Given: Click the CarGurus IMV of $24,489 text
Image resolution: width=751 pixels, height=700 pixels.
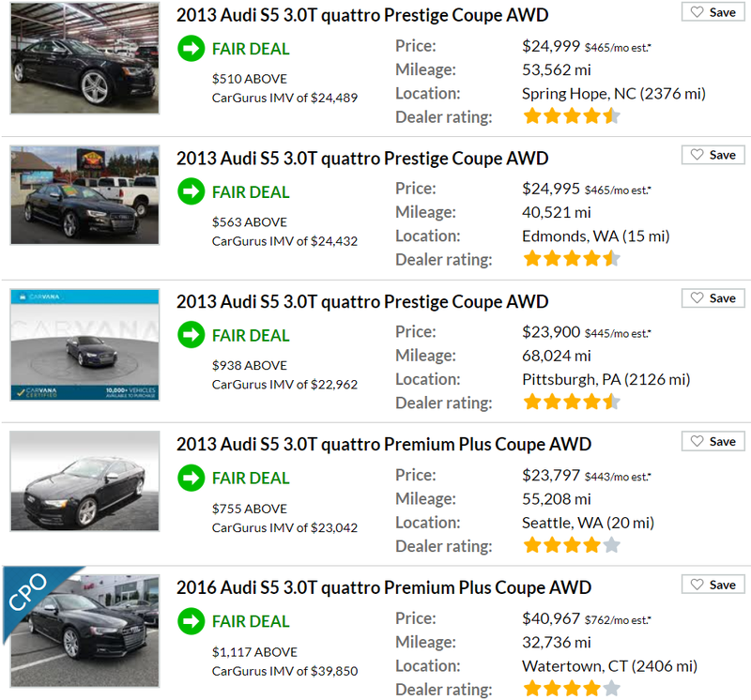Looking at the screenshot, I should click(x=285, y=99).
